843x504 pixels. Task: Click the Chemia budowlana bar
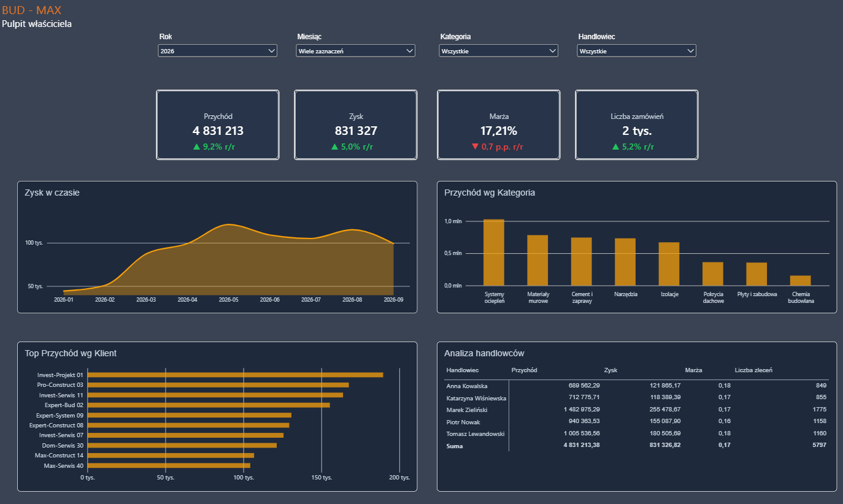801,280
